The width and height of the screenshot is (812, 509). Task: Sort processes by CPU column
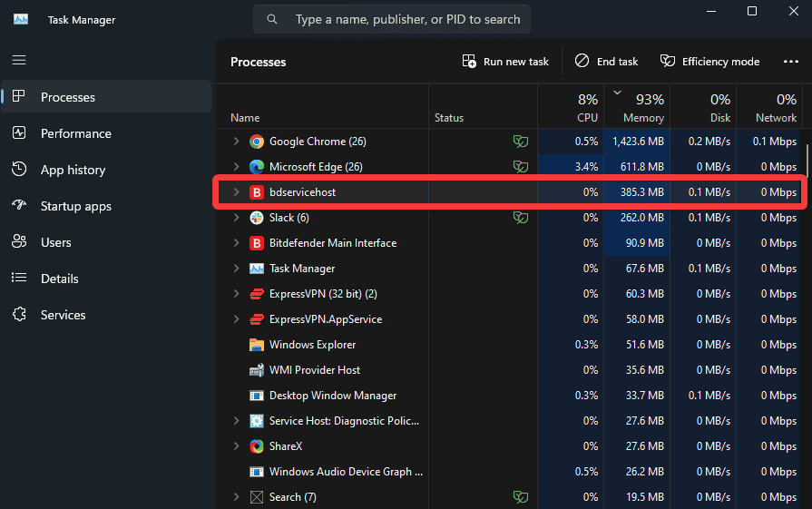[571, 107]
